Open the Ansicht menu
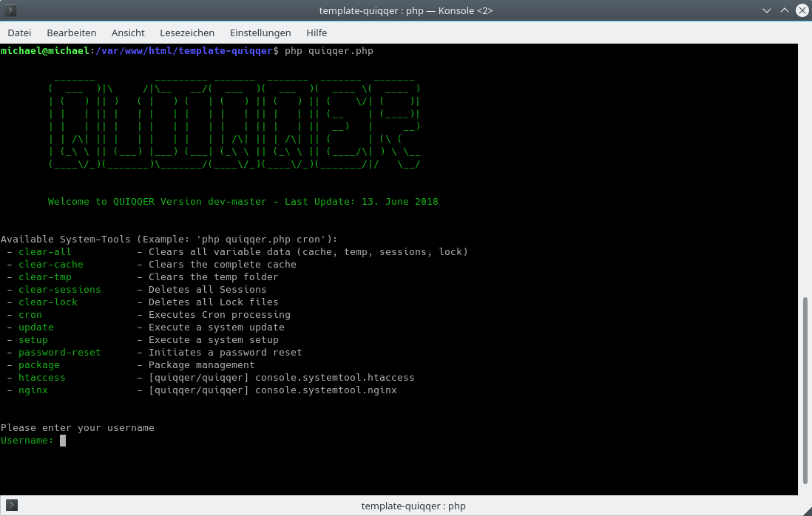The width and height of the screenshot is (812, 516). pyautogui.click(x=128, y=33)
